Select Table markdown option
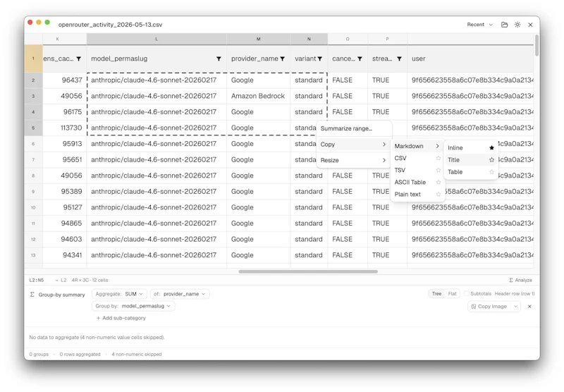 click(x=470, y=172)
